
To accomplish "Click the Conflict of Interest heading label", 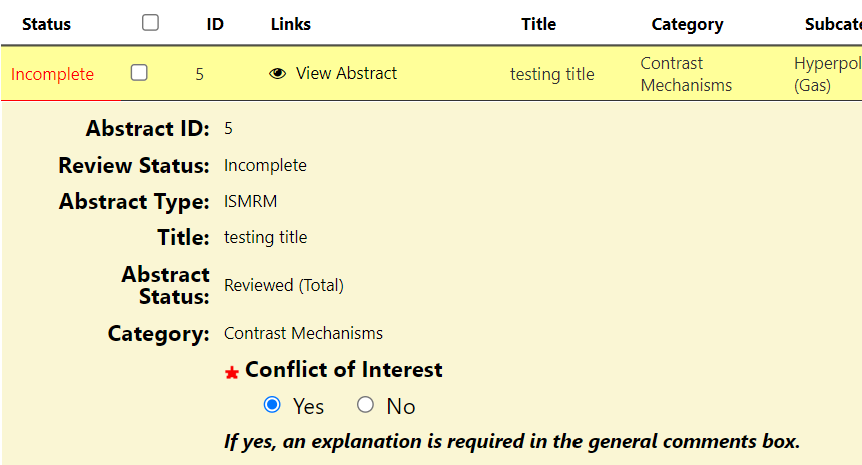I will pyautogui.click(x=343, y=370).
